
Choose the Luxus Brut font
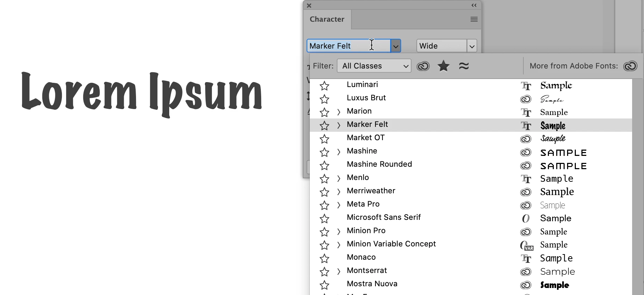[x=366, y=98]
